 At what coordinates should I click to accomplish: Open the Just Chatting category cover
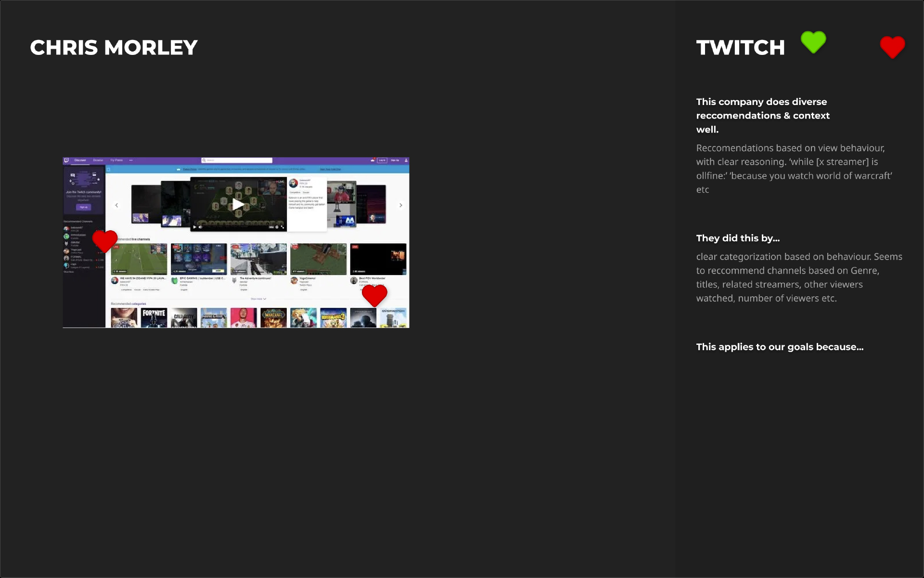point(124,318)
